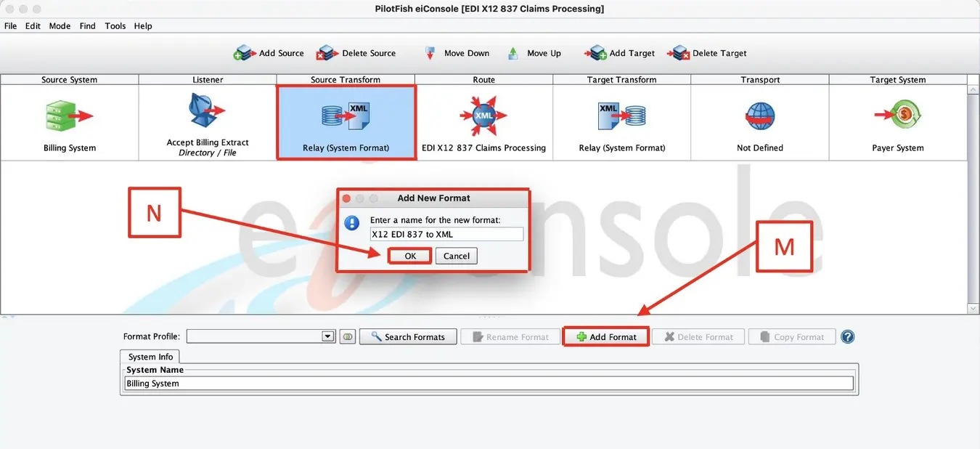The image size is (980, 449).
Task: Click the System Name input field
Action: click(489, 383)
